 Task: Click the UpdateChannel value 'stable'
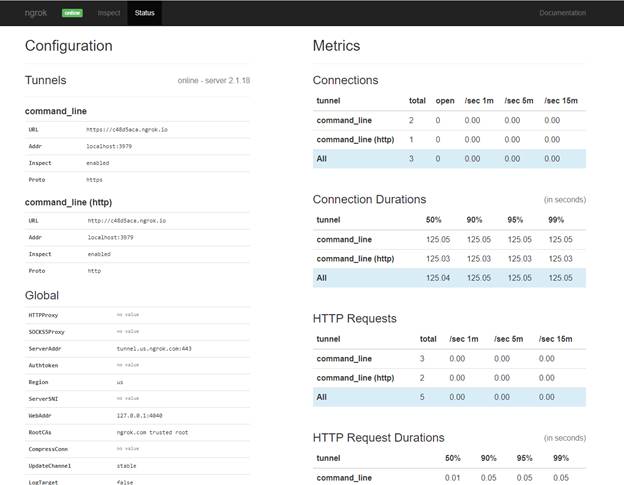127,466
